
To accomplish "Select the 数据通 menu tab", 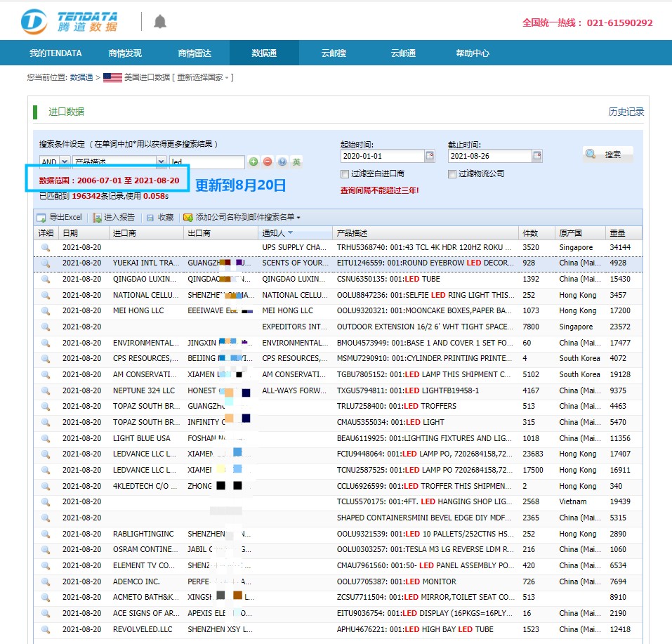I will tap(264, 53).
